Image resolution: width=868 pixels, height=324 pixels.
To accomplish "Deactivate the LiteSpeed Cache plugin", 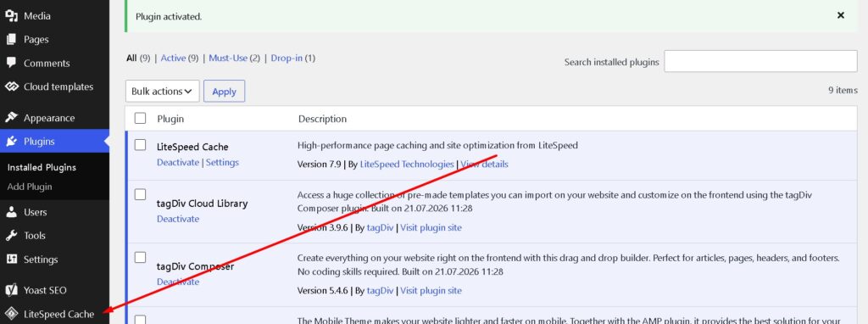I will (178, 162).
